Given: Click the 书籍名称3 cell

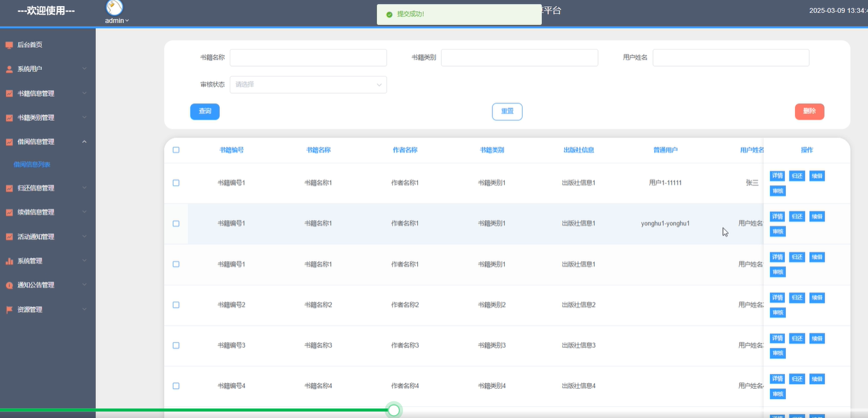Looking at the screenshot, I should click(318, 346).
